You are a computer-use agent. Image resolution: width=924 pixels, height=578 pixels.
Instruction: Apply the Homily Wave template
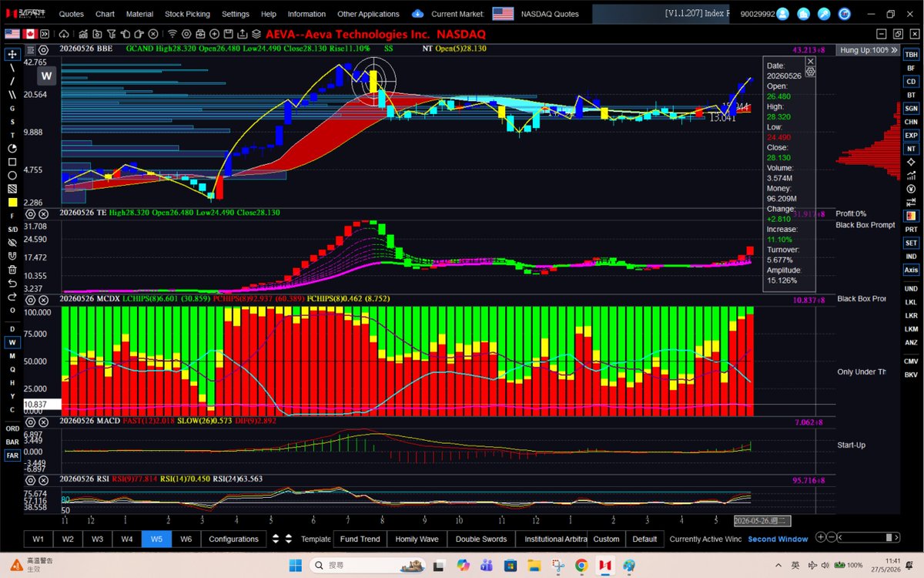point(417,539)
